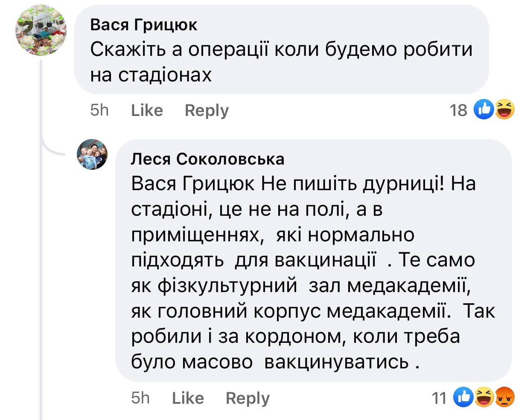Click the comment text about операції на стадіонах
The height and width of the screenshot is (420, 530).
(281, 62)
